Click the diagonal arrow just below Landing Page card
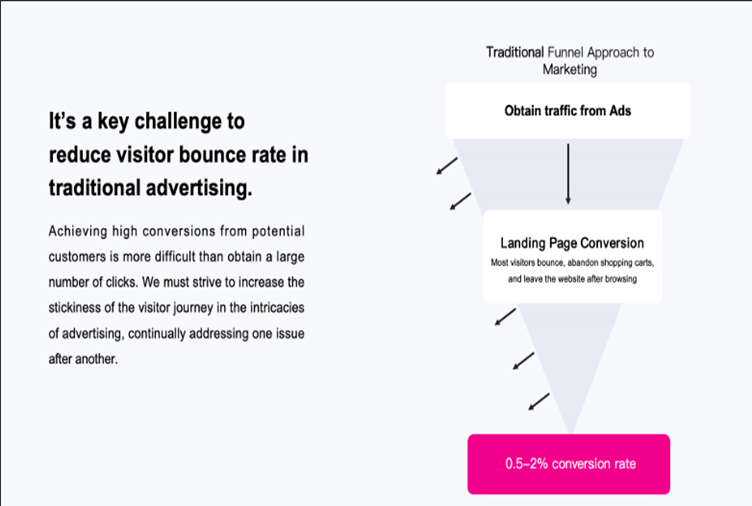Viewport: 752px width, 506px height. click(x=505, y=317)
